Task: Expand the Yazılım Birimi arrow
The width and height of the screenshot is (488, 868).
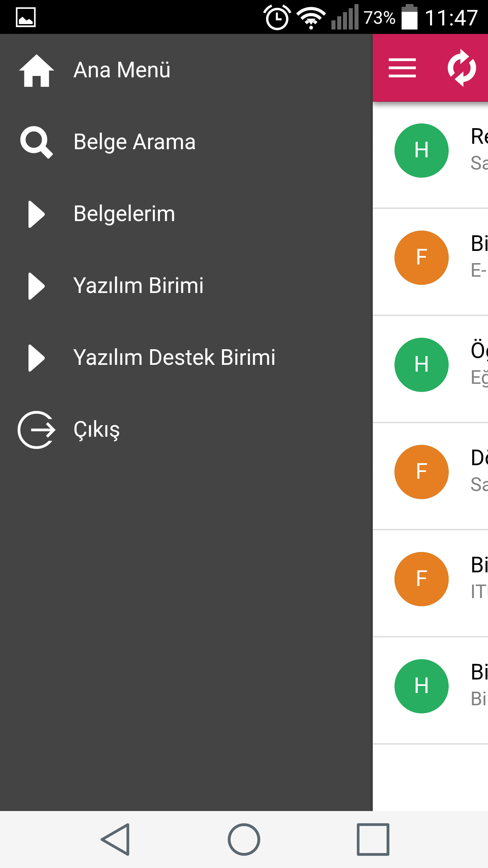Action: point(37,286)
